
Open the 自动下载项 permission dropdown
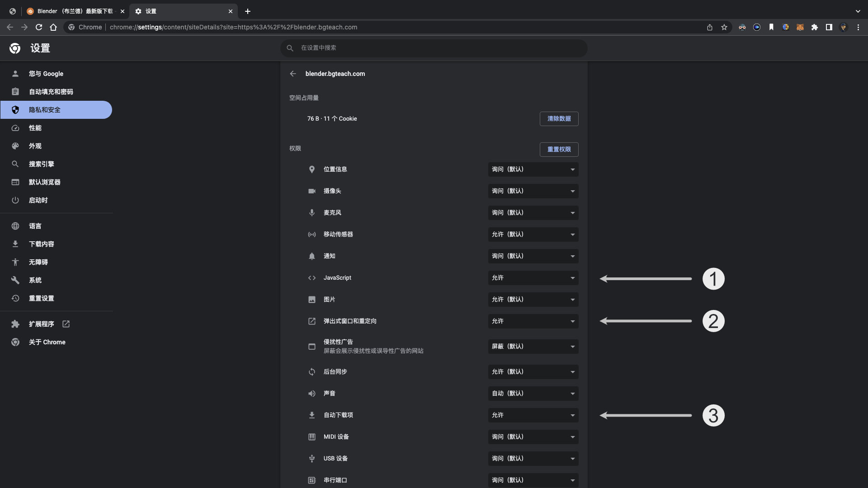point(533,415)
